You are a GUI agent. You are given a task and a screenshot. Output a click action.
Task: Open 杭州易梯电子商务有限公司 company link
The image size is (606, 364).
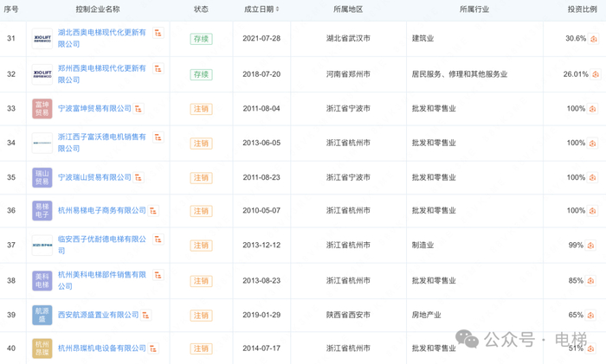coord(102,210)
